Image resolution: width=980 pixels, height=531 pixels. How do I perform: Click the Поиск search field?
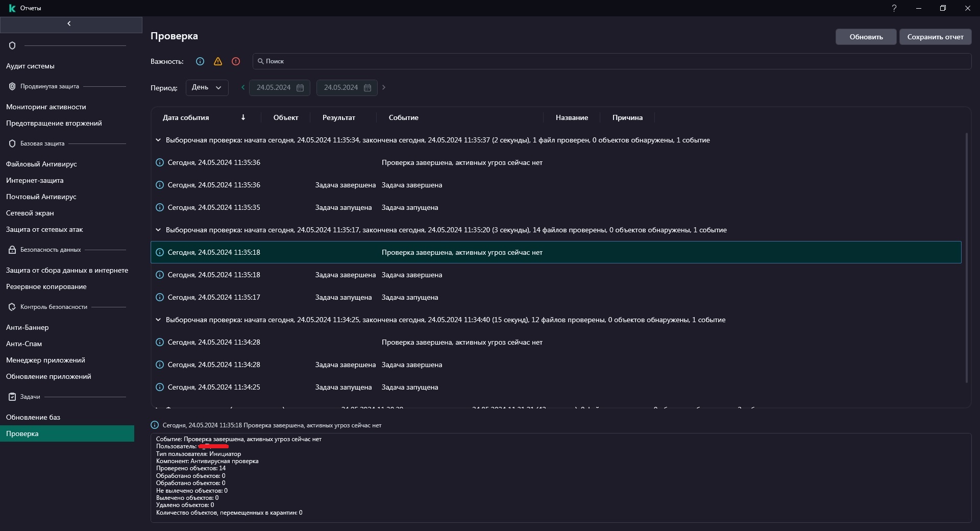coord(611,61)
